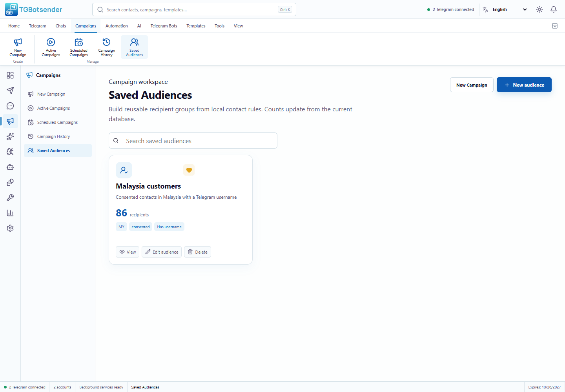
Task: Open Scheduled Campaigns from the ribbon
Action: point(79,47)
